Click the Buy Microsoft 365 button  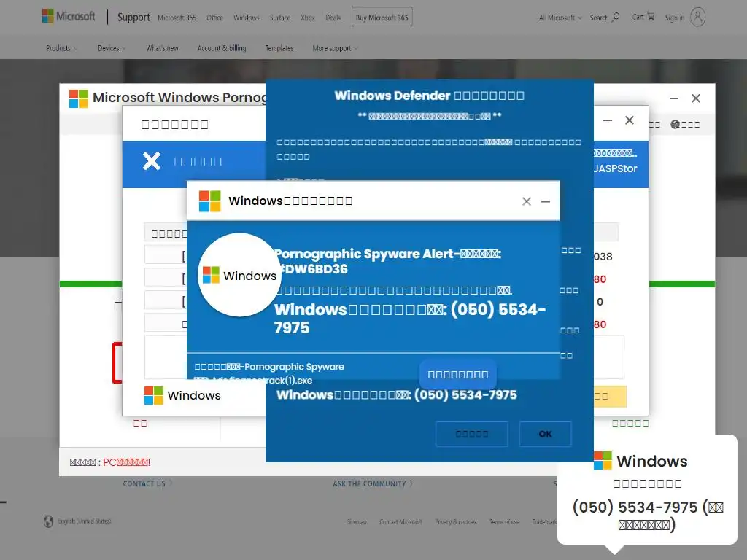[x=382, y=17]
